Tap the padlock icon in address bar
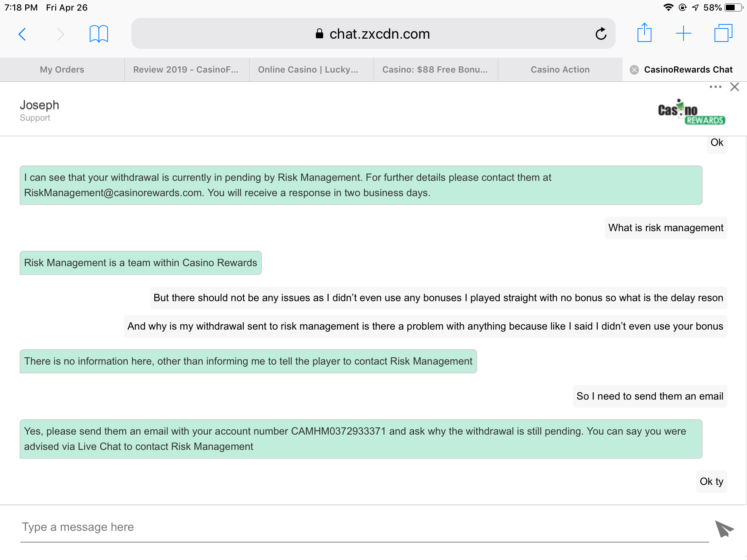This screenshot has height=560, width=747. tap(320, 34)
